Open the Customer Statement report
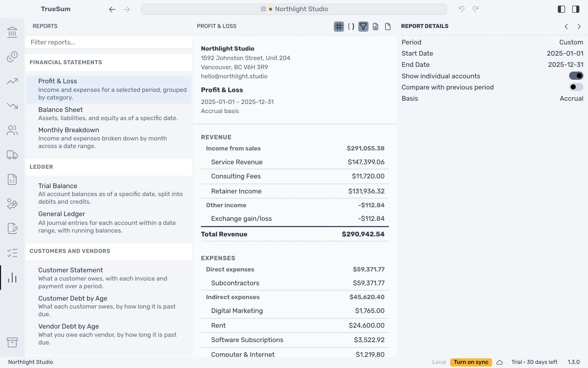The image size is (588, 368). [108, 278]
